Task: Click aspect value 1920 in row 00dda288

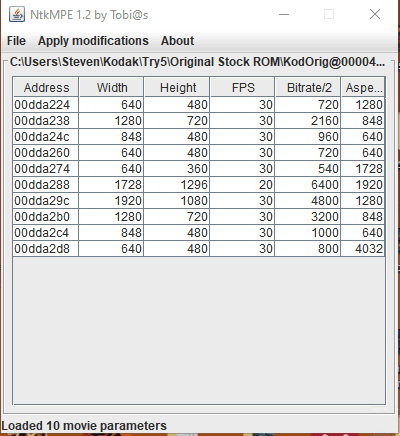Action: [363, 185]
